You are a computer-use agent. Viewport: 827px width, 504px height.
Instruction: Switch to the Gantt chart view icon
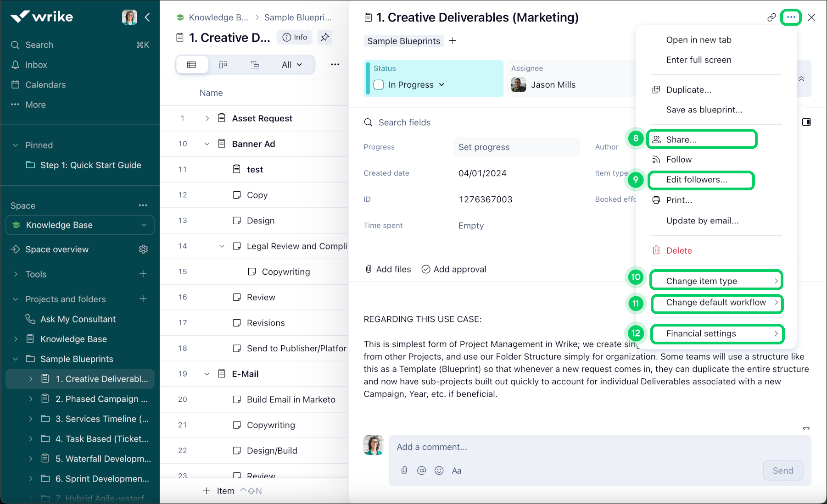[255, 65]
